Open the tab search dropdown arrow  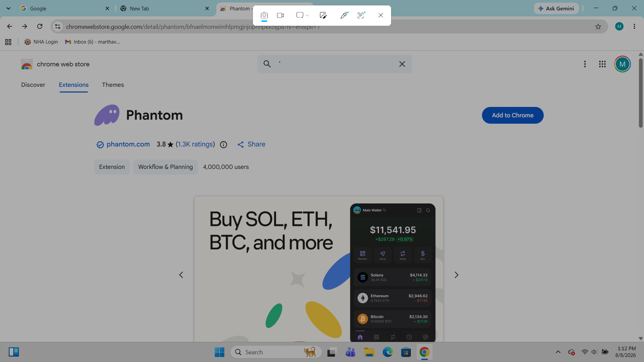coord(8,8)
